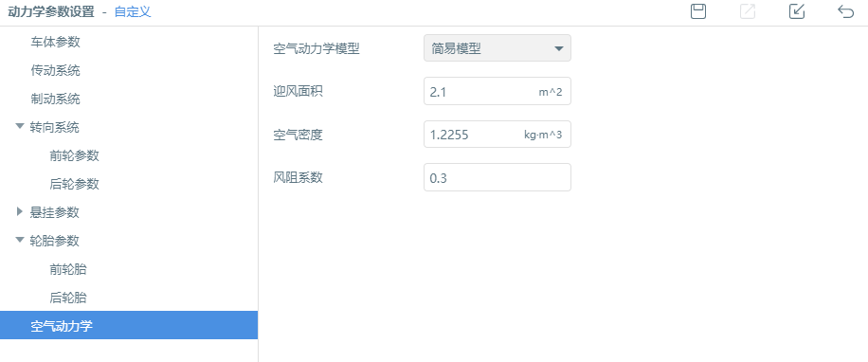Collapse the 转向系统 tree node
This screenshot has height=362, width=868.
[20, 127]
